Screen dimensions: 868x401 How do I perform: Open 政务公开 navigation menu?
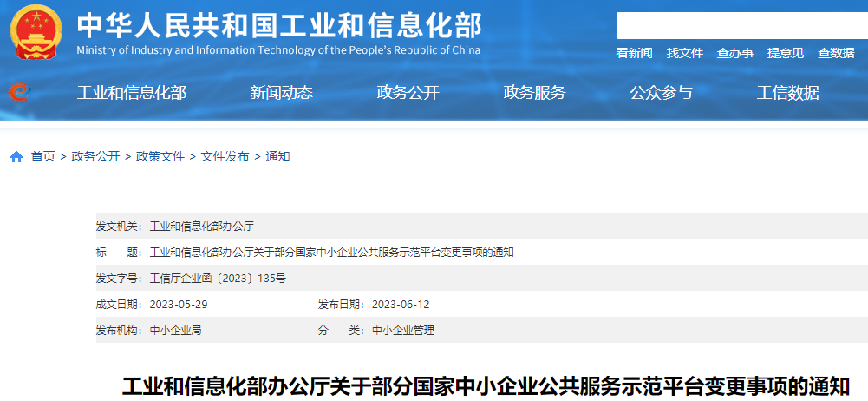point(408,93)
